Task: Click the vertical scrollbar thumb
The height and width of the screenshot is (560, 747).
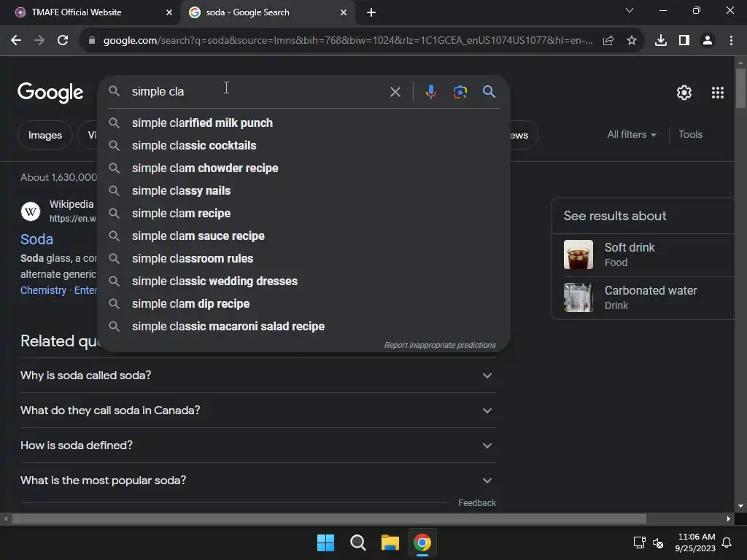Action: coord(740,88)
